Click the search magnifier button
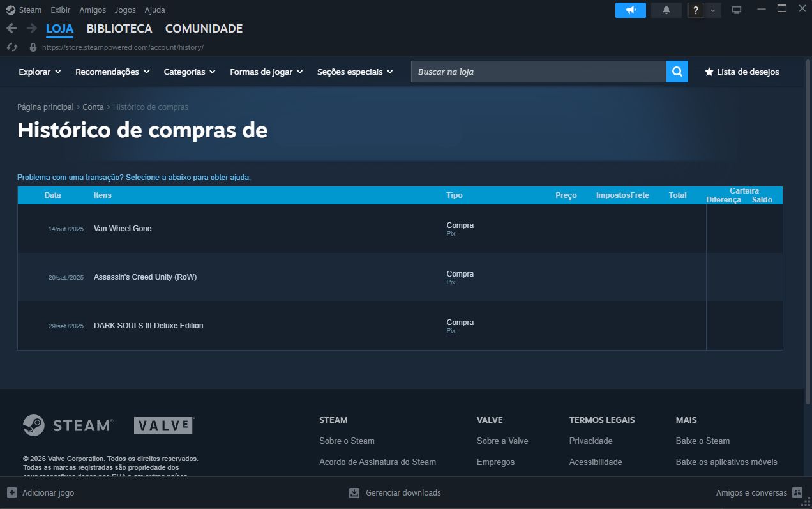This screenshot has height=509, width=812. pos(677,72)
